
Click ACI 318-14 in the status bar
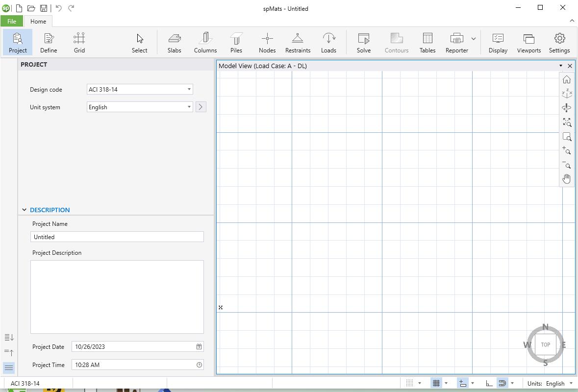click(25, 383)
